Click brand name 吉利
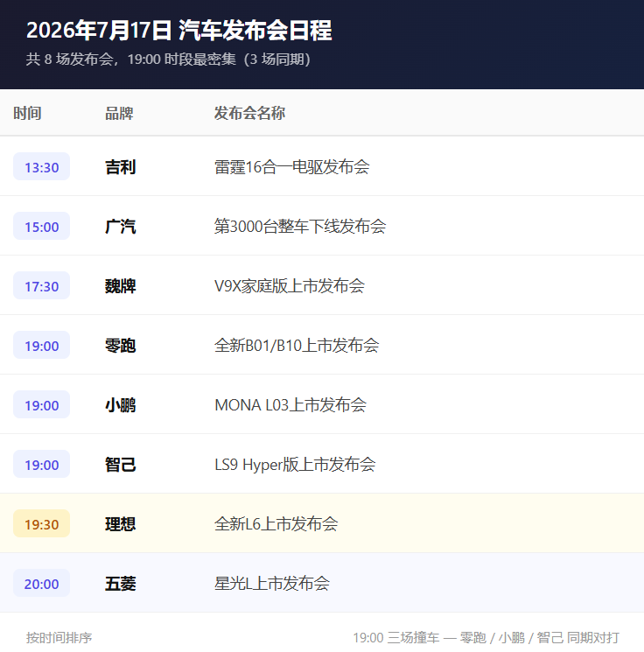 point(121,167)
